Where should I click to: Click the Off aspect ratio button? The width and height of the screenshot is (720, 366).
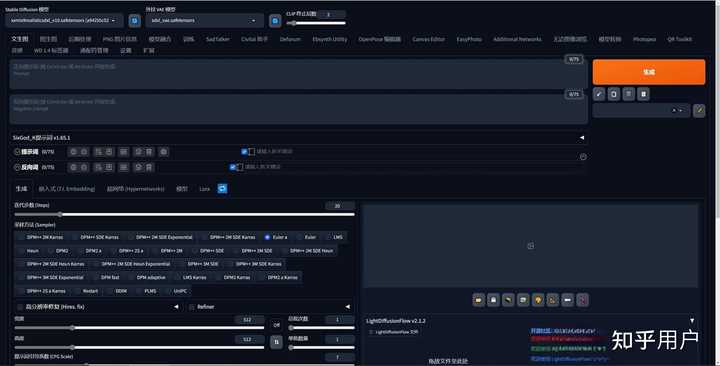(x=276, y=325)
